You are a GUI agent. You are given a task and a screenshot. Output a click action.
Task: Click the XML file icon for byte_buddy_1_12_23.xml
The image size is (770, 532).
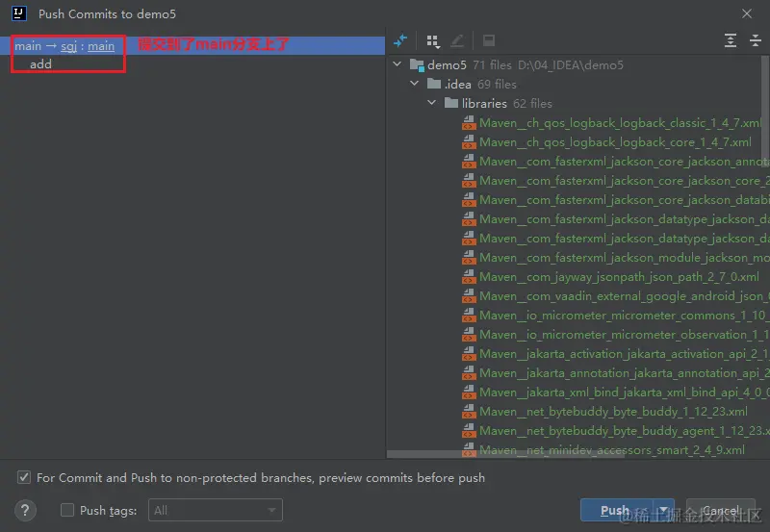point(469,412)
